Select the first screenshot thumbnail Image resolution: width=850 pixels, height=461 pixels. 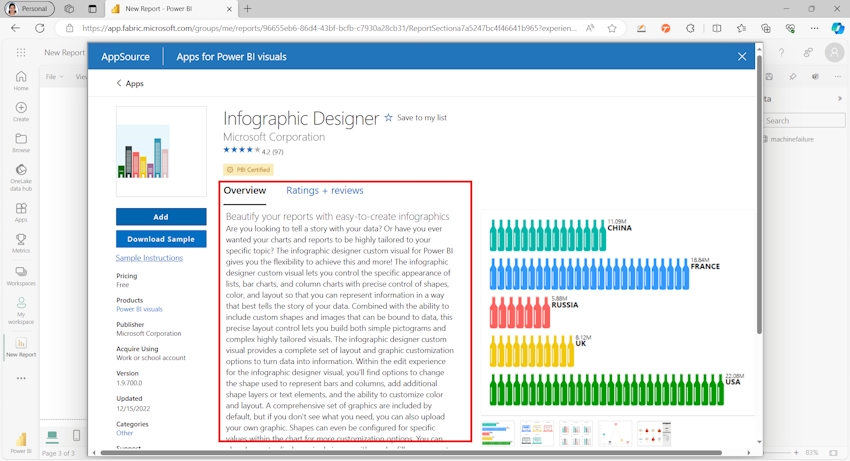498,433
